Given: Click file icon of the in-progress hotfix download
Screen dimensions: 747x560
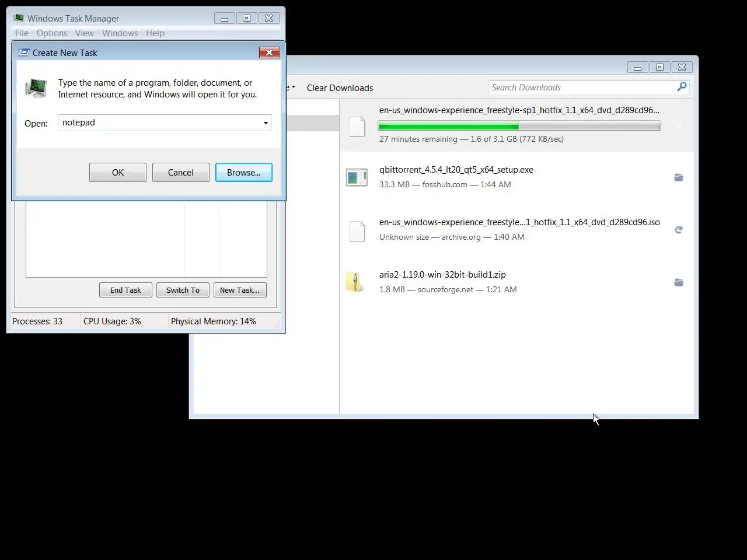Looking at the screenshot, I should [357, 126].
